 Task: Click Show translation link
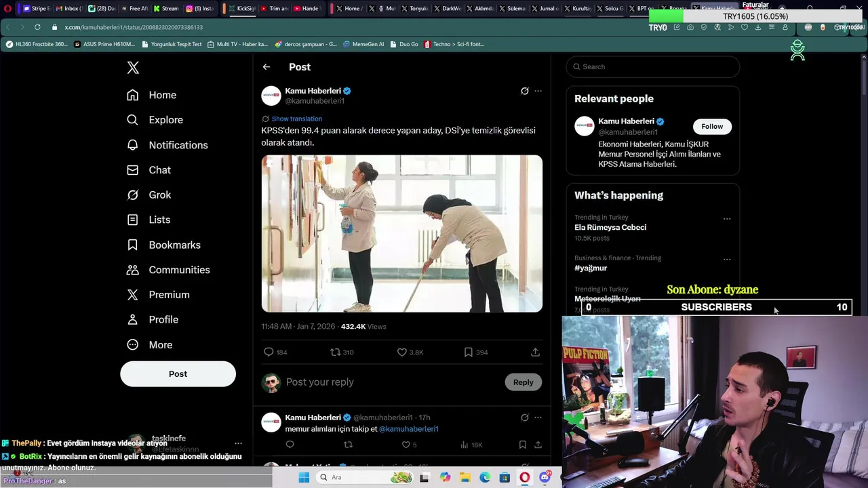[x=297, y=119]
